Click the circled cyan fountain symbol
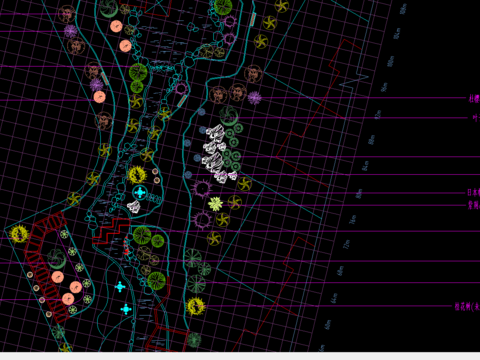Viewport: 480px width, 360px height. (140, 193)
